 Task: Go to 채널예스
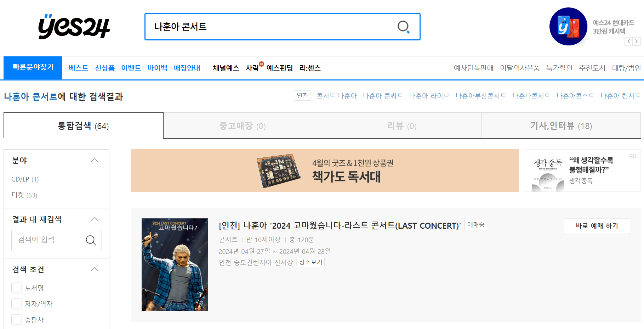point(226,68)
